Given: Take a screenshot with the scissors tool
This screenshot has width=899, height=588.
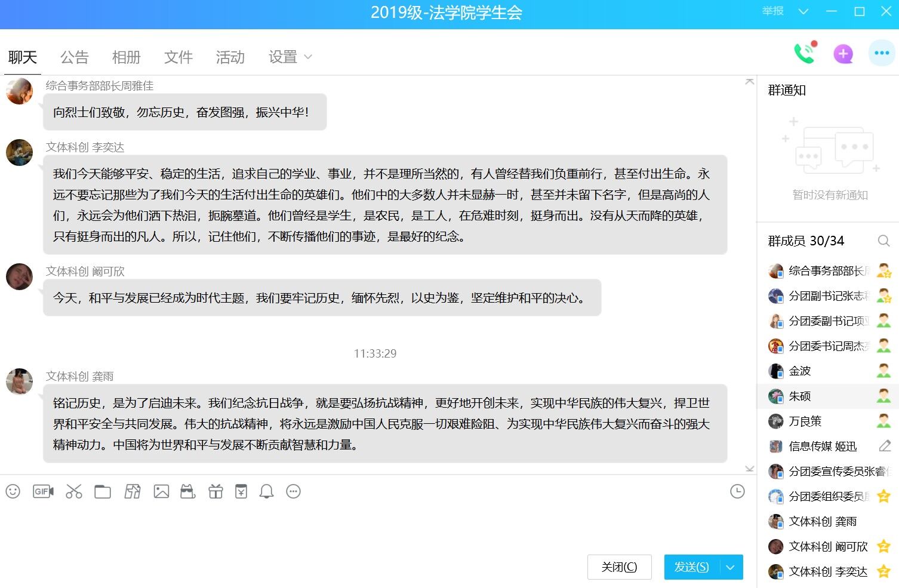Looking at the screenshot, I should 73,491.
